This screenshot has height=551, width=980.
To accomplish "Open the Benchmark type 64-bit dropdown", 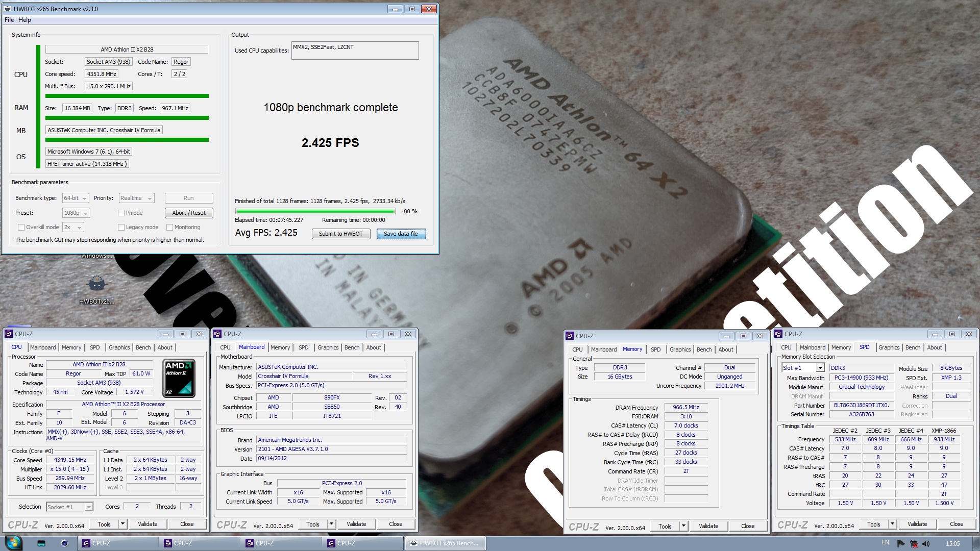I will pyautogui.click(x=76, y=198).
